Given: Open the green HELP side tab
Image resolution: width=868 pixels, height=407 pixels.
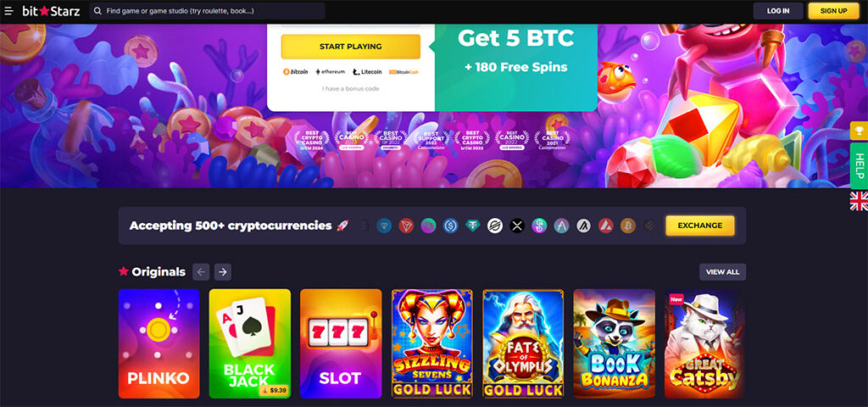Looking at the screenshot, I should 859,165.
